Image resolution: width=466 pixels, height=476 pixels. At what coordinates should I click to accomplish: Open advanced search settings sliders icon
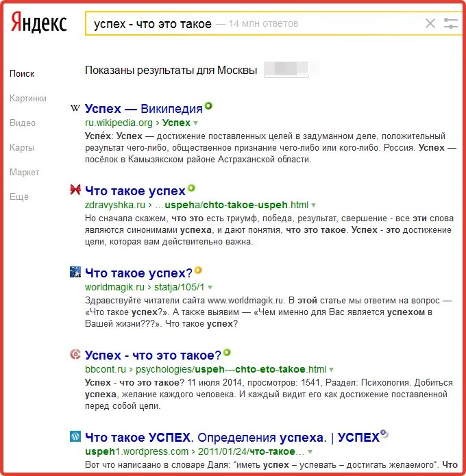coord(450,23)
